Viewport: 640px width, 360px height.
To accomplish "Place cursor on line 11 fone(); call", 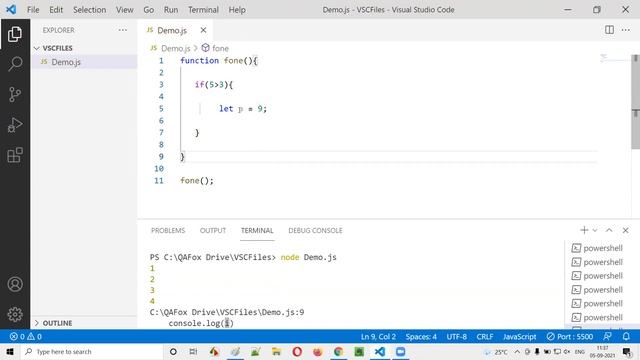I will [x=197, y=180].
